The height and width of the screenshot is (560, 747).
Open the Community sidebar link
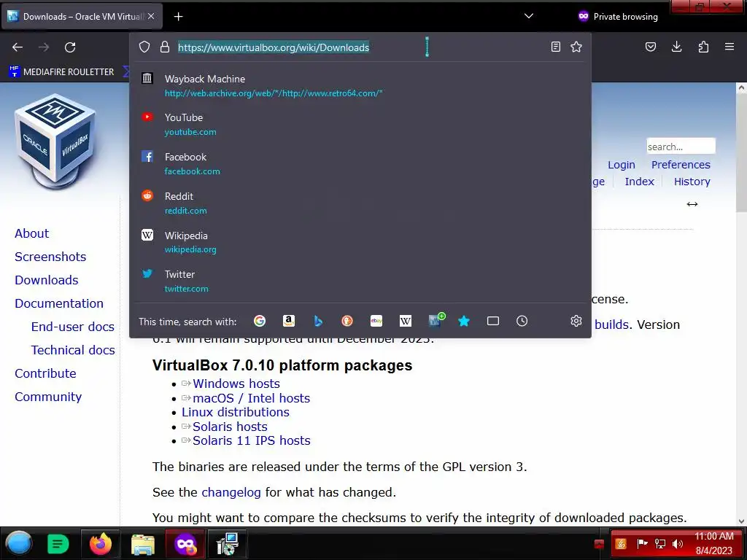tap(48, 397)
